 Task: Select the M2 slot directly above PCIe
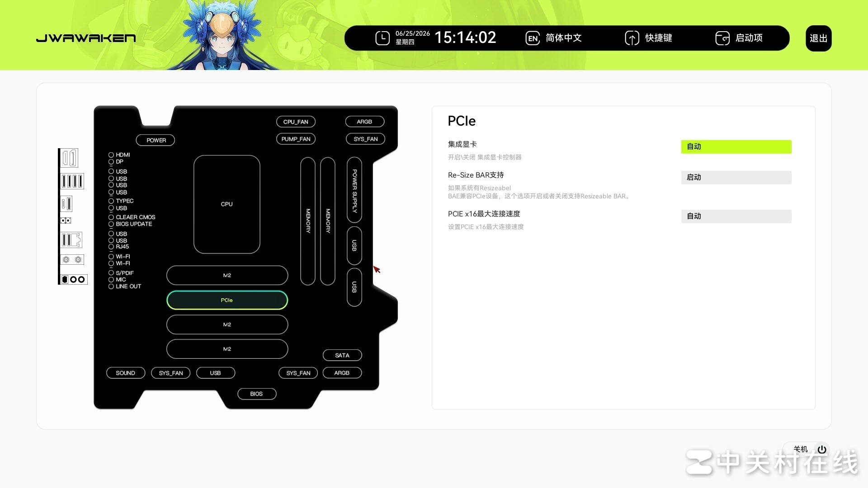(227, 275)
